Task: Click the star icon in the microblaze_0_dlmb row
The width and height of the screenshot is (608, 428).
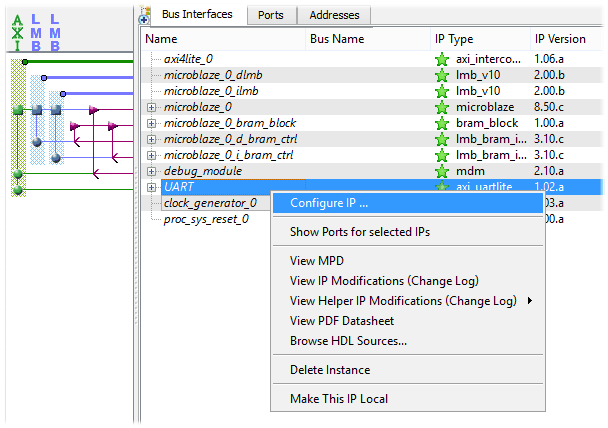Action: coord(442,76)
